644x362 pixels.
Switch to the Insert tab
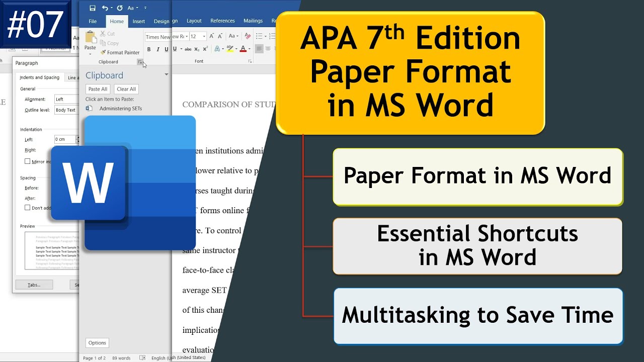(x=139, y=21)
